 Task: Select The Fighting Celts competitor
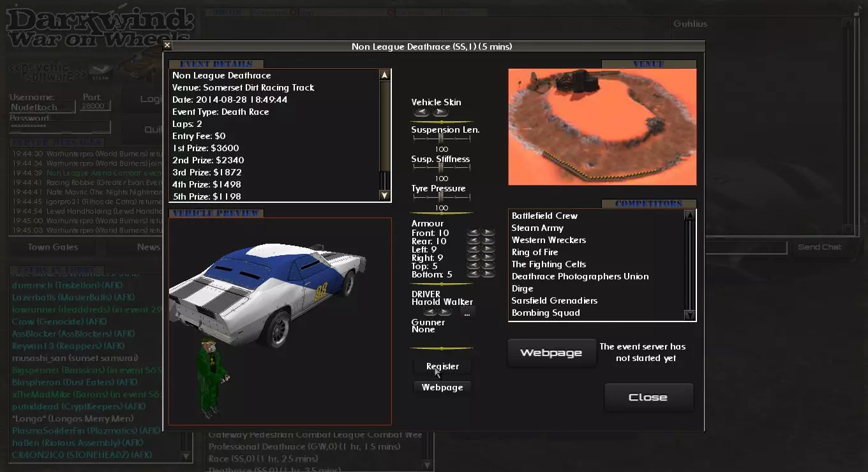[x=549, y=264]
